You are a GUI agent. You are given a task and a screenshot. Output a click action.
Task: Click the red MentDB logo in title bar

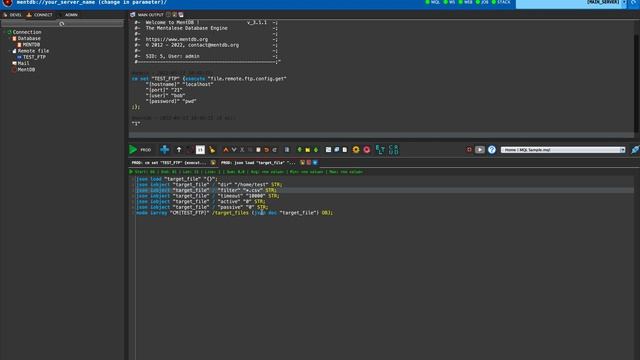[7, 3]
